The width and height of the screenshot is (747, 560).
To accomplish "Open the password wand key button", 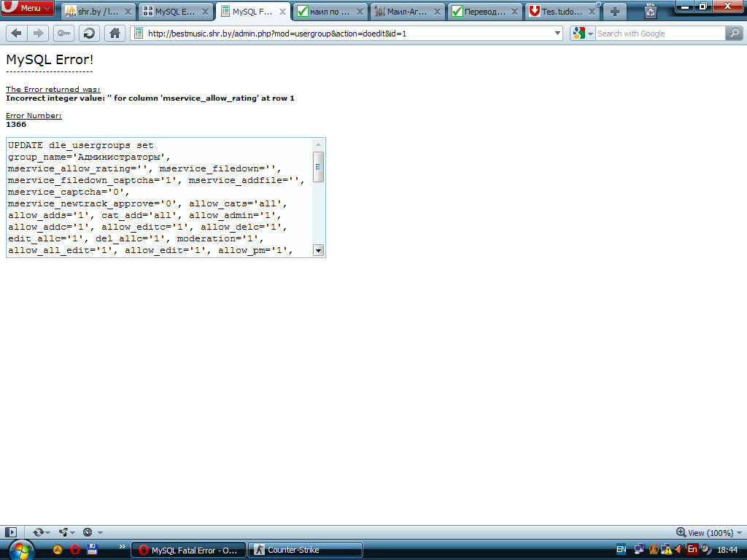I will [x=63, y=33].
